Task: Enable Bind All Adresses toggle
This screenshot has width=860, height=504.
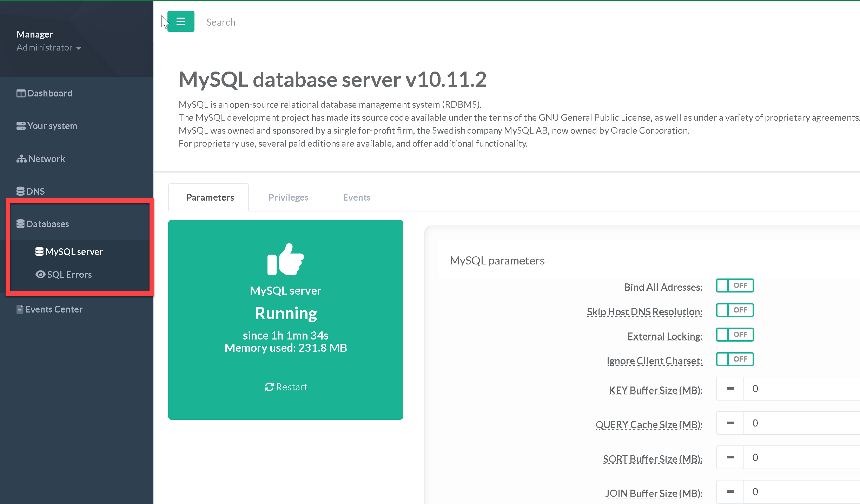Action: pyautogui.click(x=734, y=285)
